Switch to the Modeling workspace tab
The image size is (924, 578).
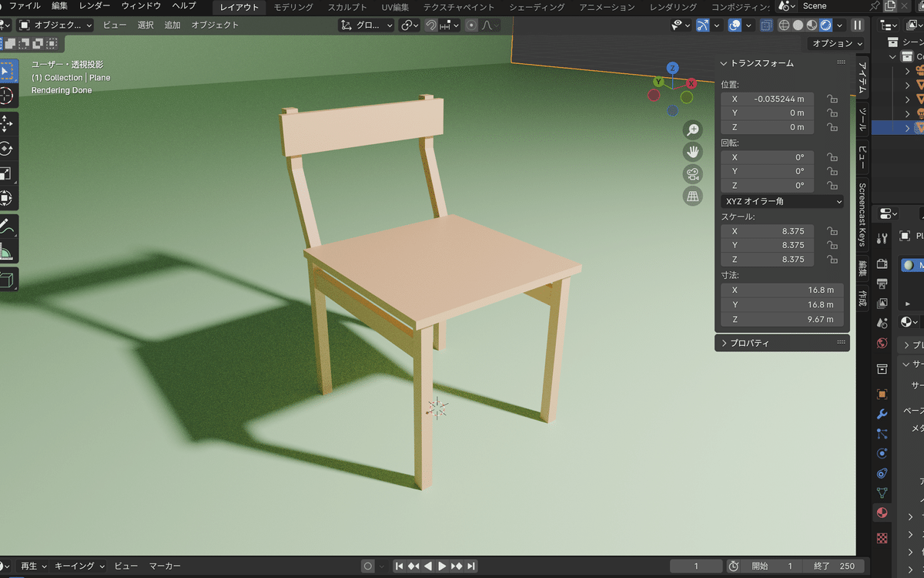[293, 7]
